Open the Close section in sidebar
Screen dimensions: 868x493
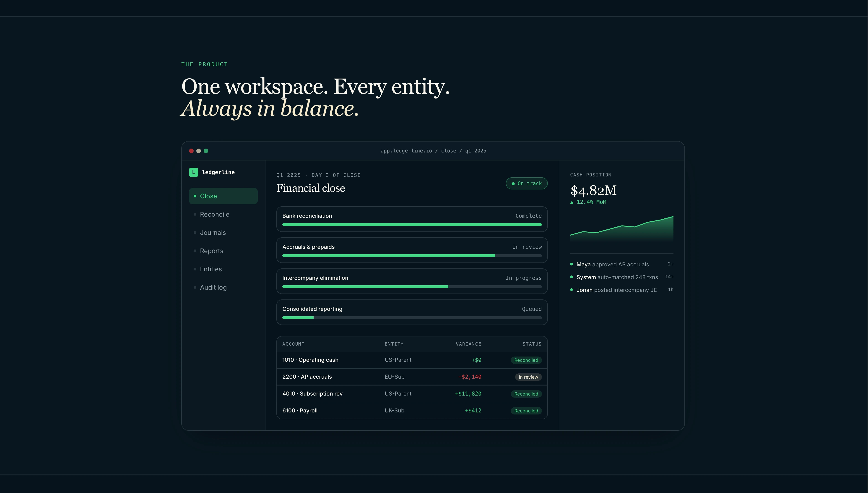point(223,196)
